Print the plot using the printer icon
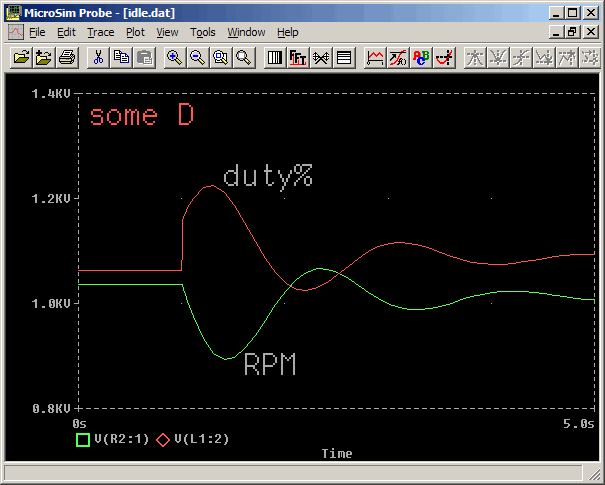 coord(66,57)
